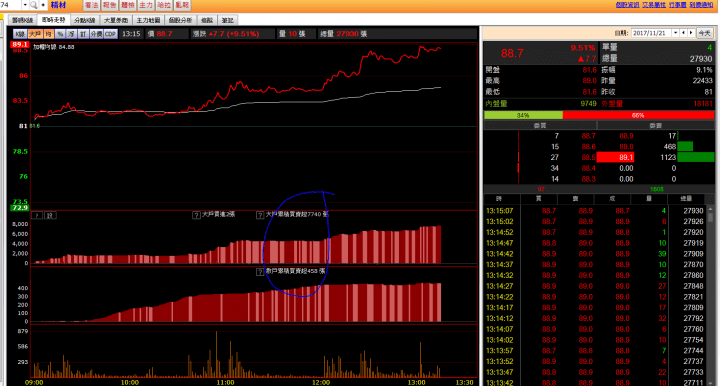Click the magnifier search icon
This screenshot has width=720, height=386.
pyautogui.click(x=34, y=5)
